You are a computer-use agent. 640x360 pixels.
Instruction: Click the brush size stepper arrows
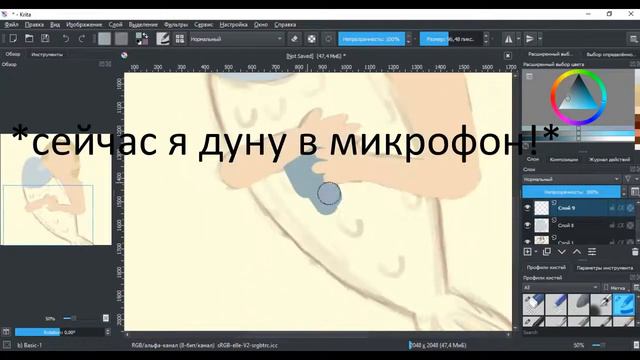(x=486, y=39)
